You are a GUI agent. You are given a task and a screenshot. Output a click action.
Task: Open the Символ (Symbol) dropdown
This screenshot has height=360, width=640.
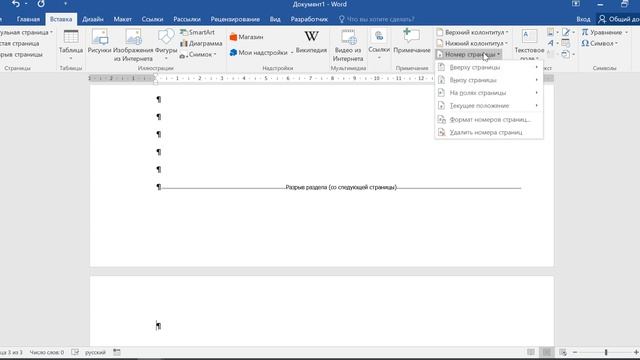600,43
